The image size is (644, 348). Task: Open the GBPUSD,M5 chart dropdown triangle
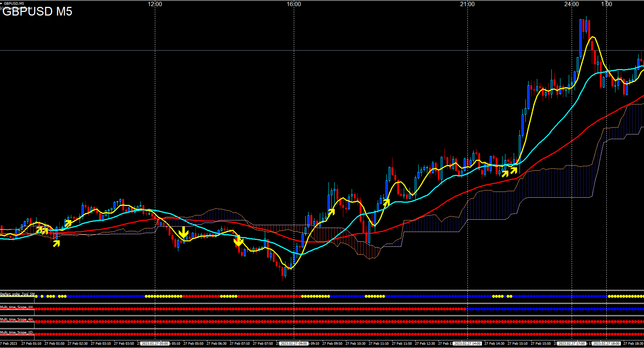(x=1, y=3)
